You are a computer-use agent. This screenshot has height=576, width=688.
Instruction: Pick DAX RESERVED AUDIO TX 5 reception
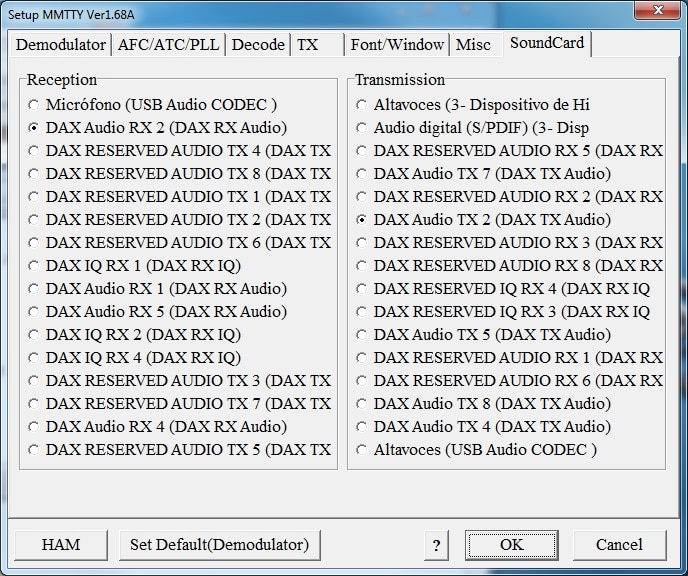179,450
